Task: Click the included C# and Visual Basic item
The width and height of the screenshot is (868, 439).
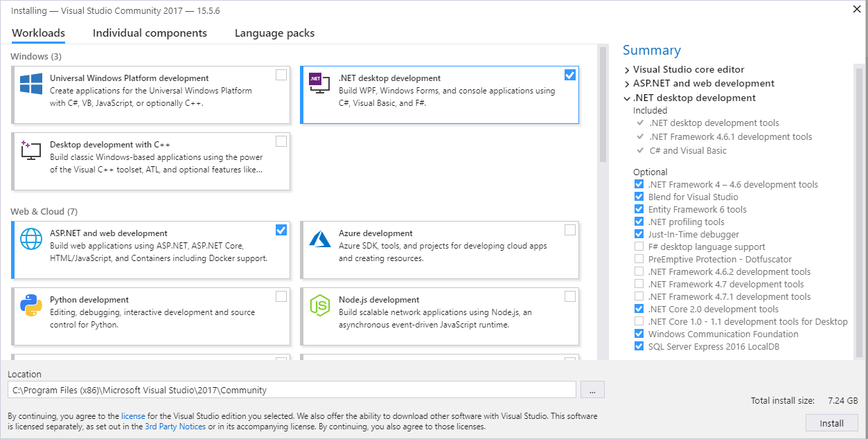Action: 689,150
